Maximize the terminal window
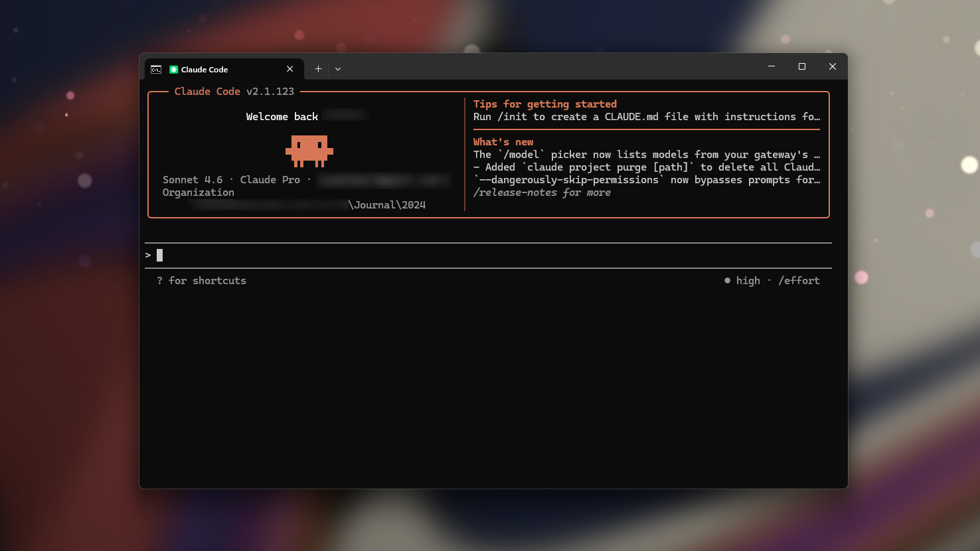This screenshot has width=980, height=551. (802, 66)
